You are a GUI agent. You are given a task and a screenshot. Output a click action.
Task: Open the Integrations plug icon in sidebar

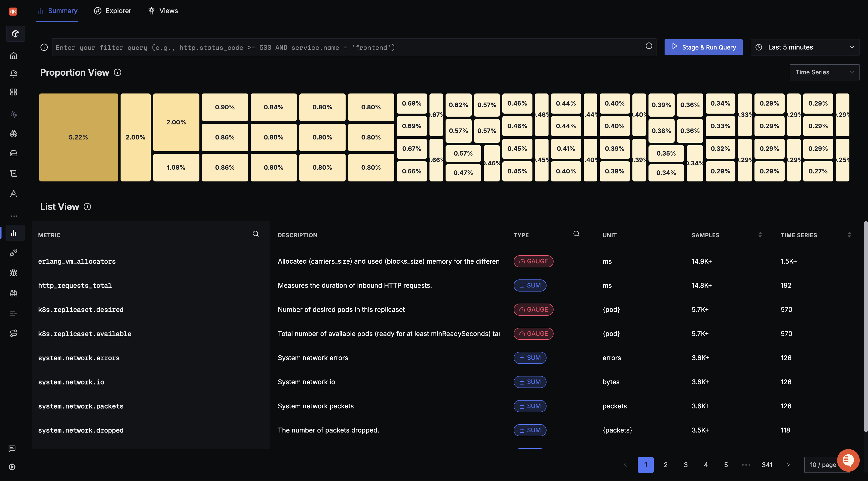pos(14,253)
